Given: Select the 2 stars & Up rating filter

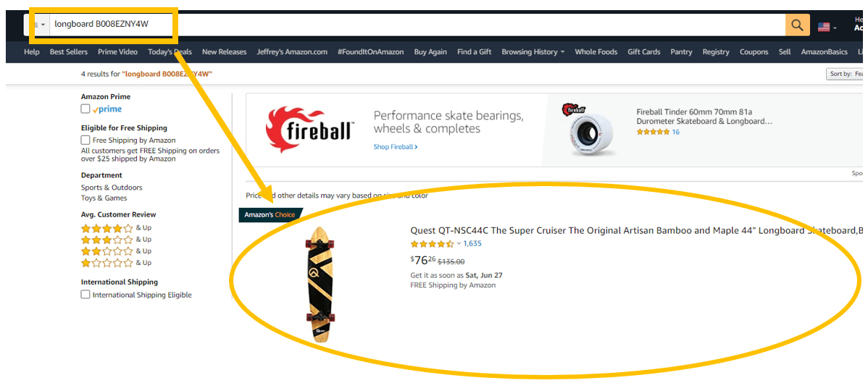Looking at the screenshot, I should pos(116,251).
